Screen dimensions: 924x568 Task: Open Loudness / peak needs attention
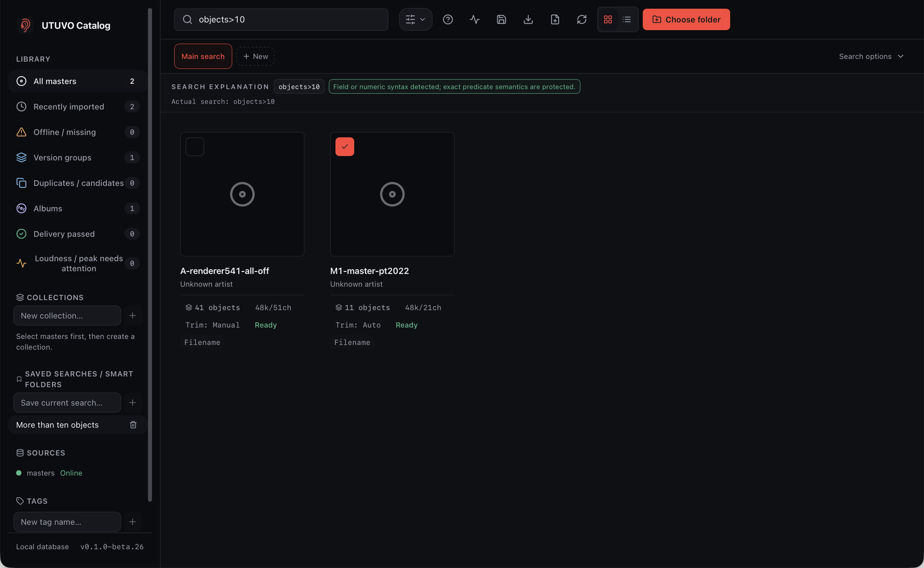(x=77, y=263)
